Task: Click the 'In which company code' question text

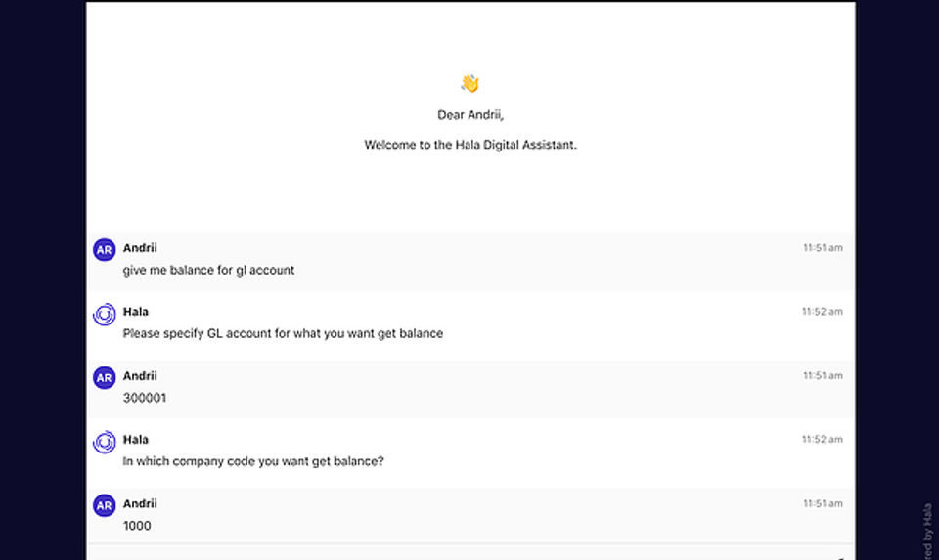Action: [252, 461]
